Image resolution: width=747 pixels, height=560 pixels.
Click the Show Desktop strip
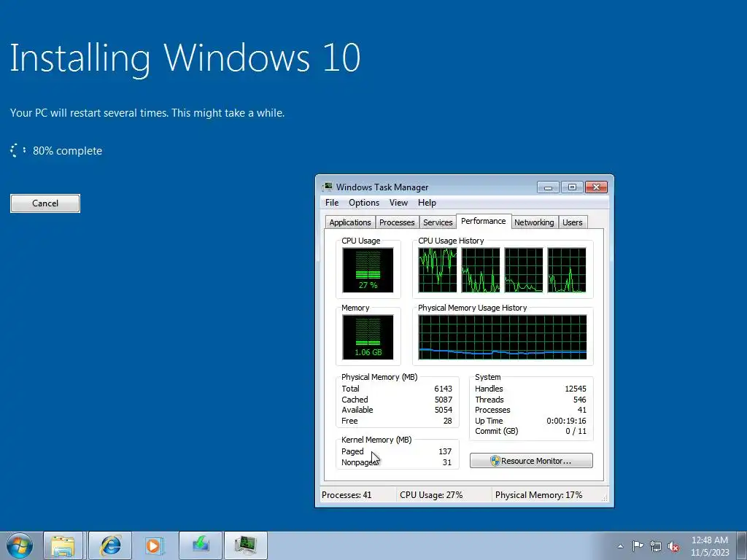click(x=741, y=545)
